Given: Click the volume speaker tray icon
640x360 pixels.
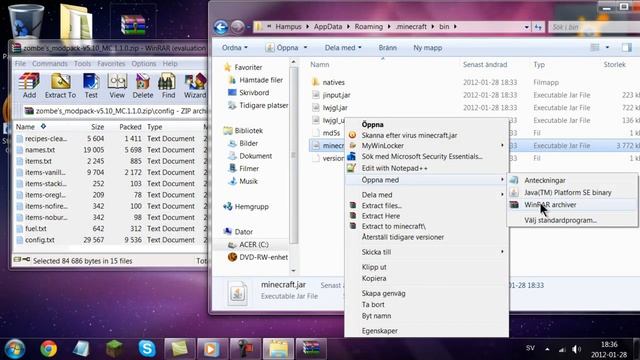Looking at the screenshot, I should tap(576, 349).
